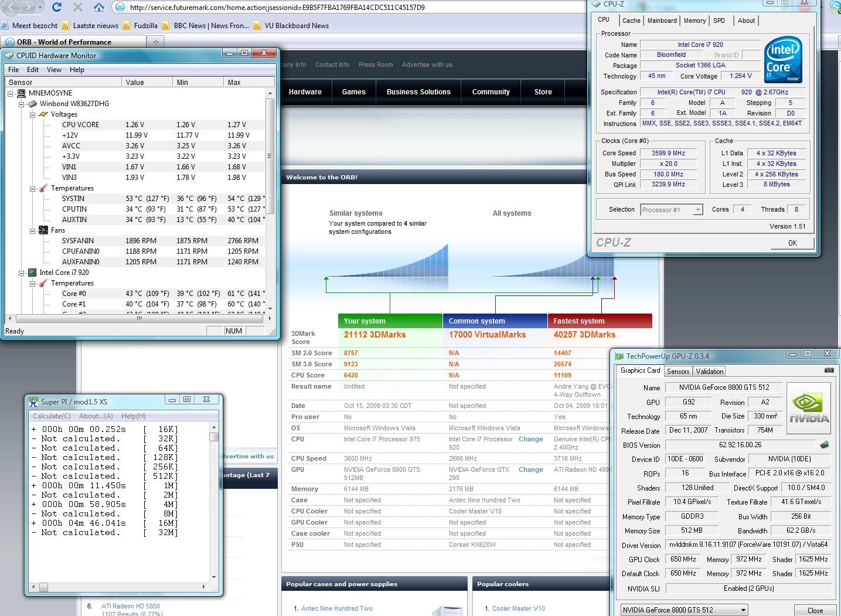This screenshot has width=841, height=616.
Task: Click the browser Stop loading icon
Action: point(78,7)
